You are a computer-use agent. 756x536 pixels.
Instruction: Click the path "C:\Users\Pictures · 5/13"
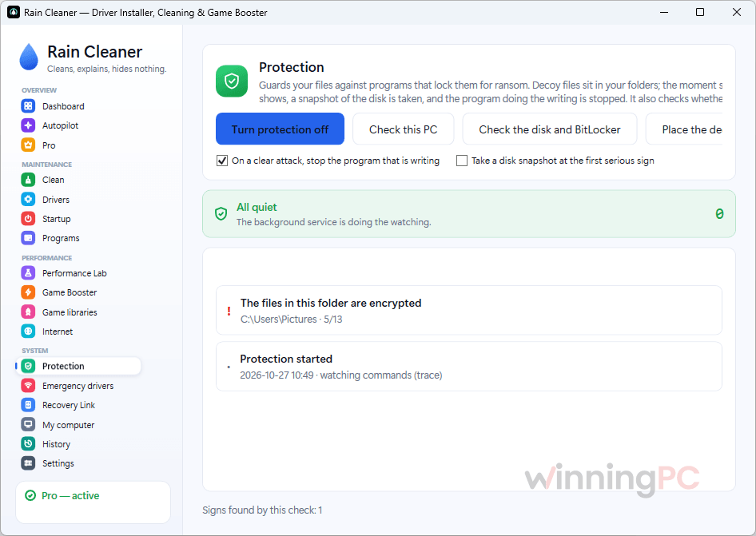point(291,319)
